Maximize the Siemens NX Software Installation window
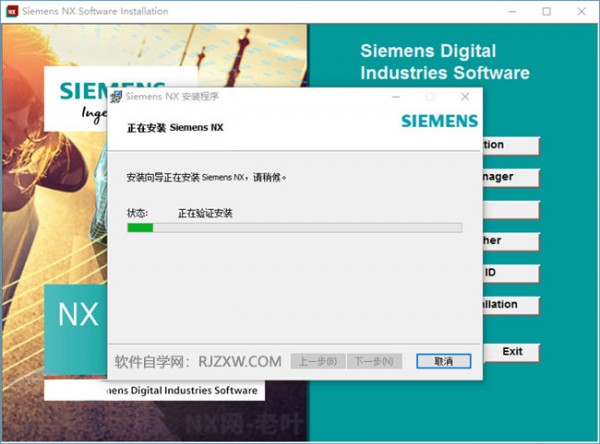 click(x=547, y=11)
